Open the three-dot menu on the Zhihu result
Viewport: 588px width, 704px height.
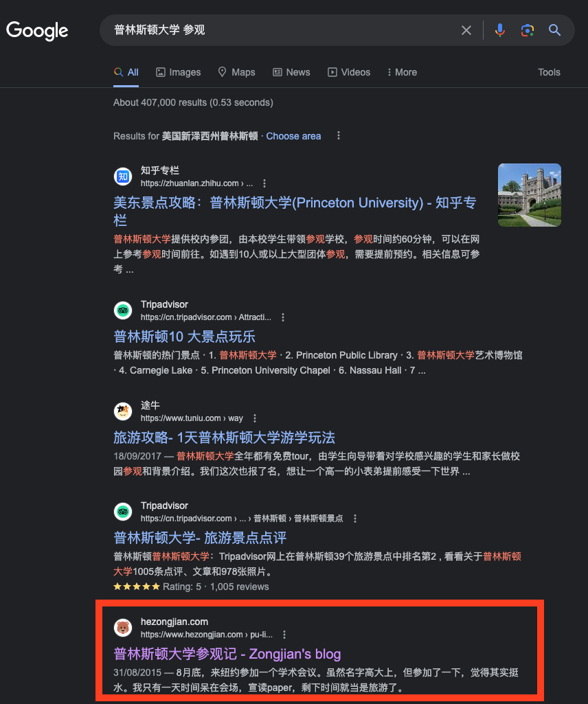tap(264, 183)
